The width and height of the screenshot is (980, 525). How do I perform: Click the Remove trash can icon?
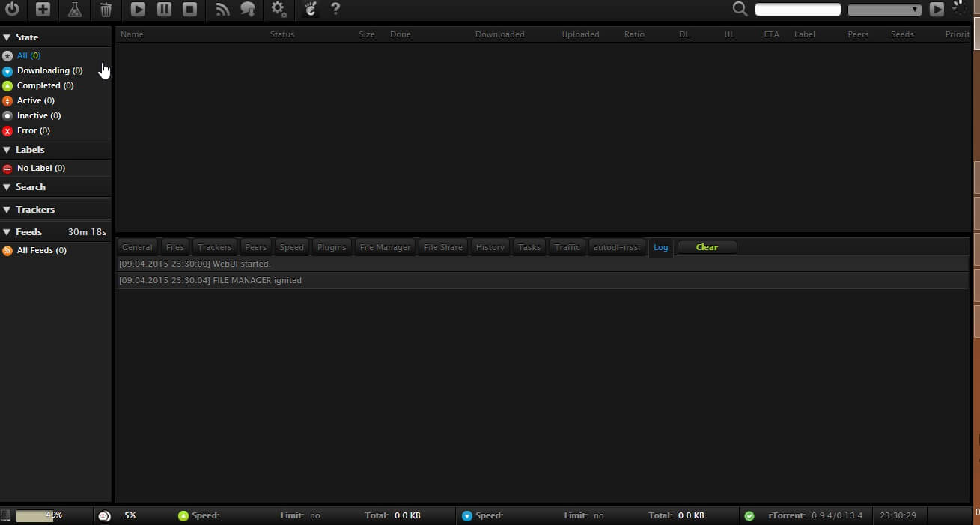[106, 10]
